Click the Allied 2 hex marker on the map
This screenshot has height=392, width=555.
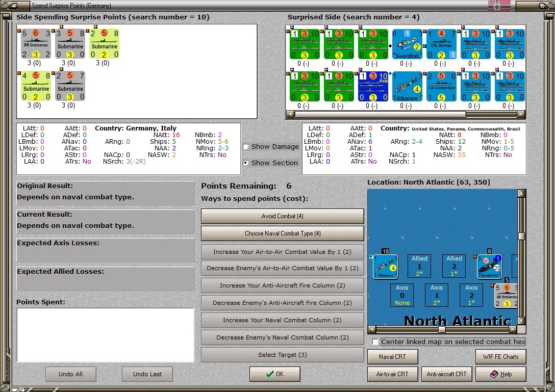pos(453,266)
